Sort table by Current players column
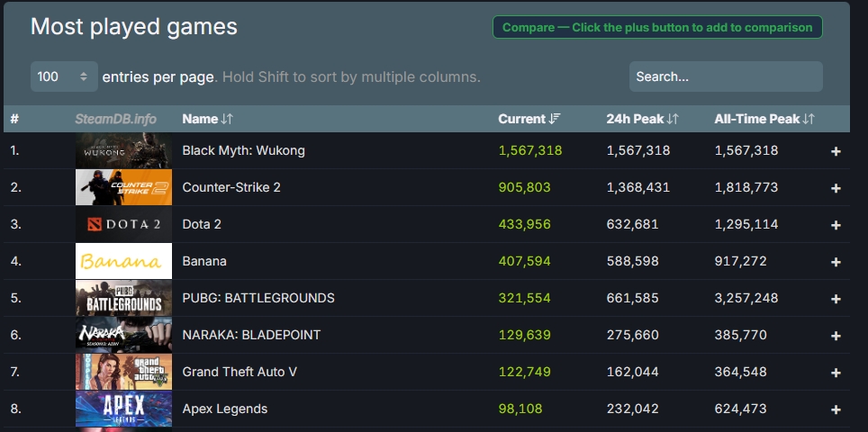This screenshot has width=868, height=432. tap(529, 119)
